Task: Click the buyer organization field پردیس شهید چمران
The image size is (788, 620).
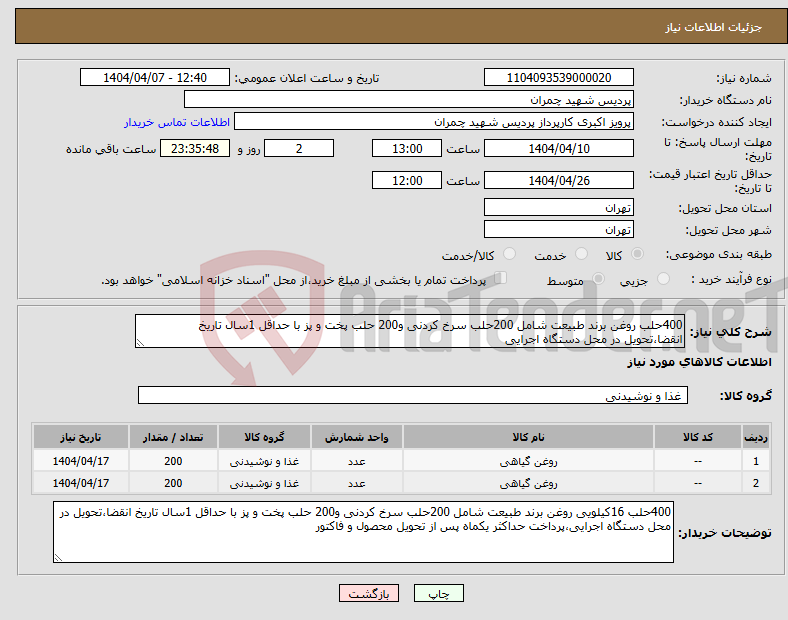Action: tap(409, 99)
